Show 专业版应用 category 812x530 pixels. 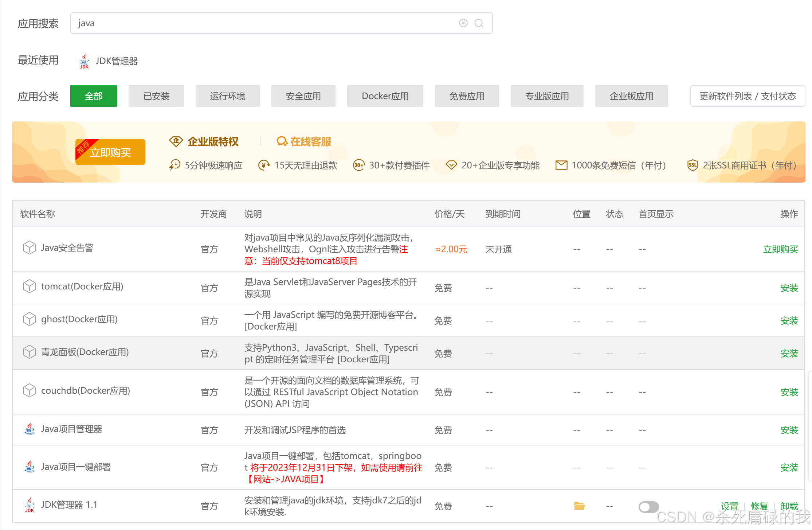coord(547,96)
